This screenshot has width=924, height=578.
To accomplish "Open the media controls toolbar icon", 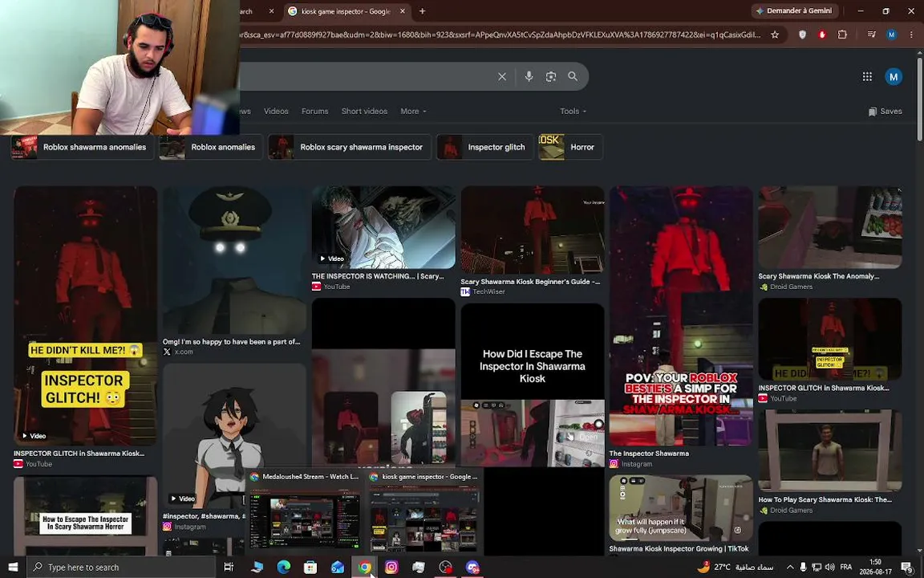I will pos(872,35).
